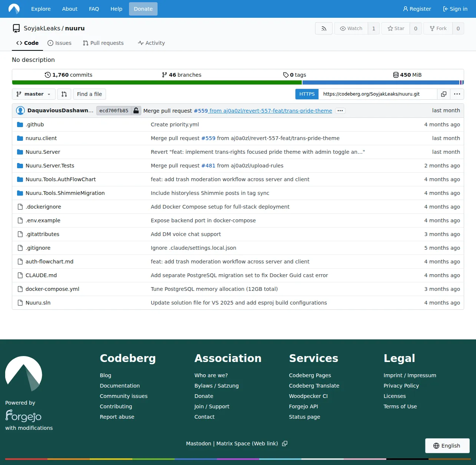Open commit 'Tune PostgreSQL memory allocation (12GB total)'
This screenshot has width=476, height=465.
click(x=214, y=289)
